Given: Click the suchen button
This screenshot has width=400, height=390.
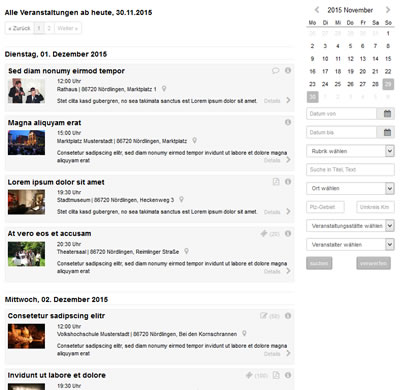Looking at the screenshot, I should pos(319,263).
